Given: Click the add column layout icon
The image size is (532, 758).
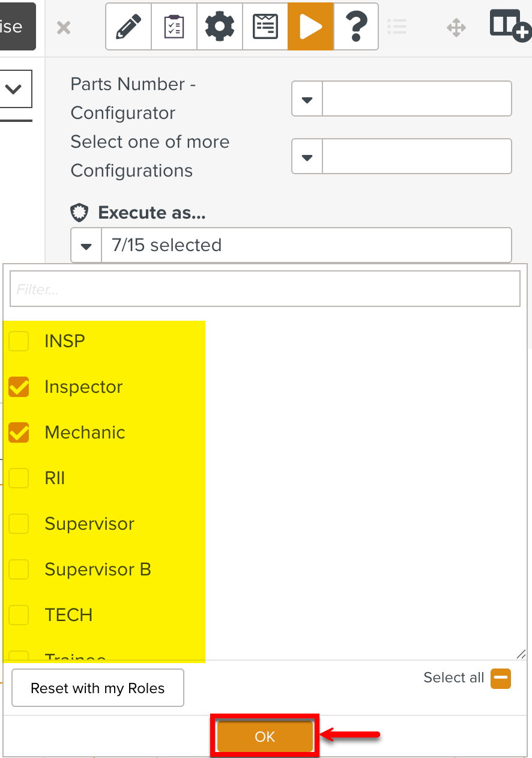Looking at the screenshot, I should coord(510,26).
